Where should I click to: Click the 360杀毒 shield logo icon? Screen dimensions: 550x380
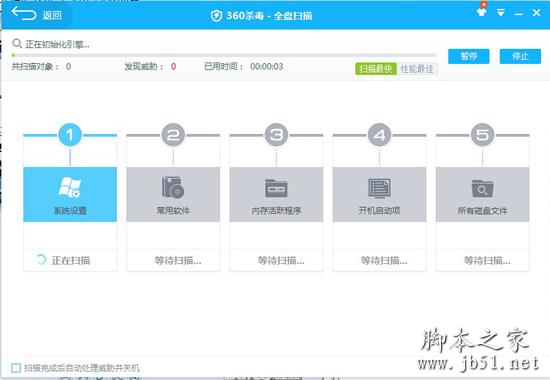[x=216, y=16]
